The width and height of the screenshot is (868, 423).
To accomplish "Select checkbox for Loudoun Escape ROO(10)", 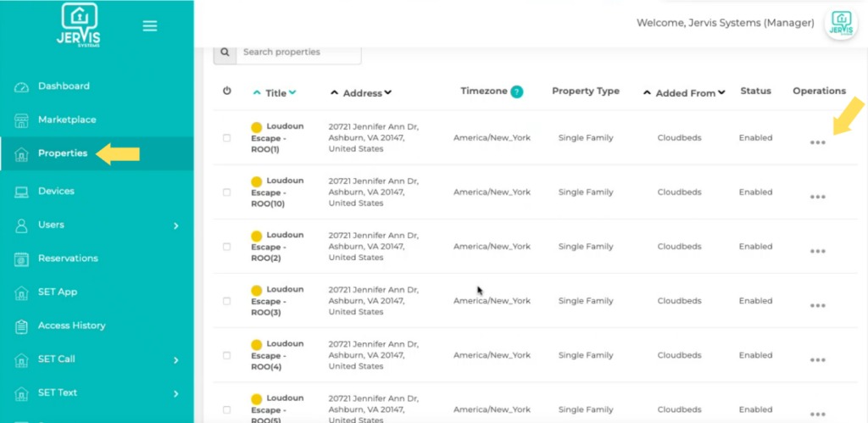I will coord(226,192).
